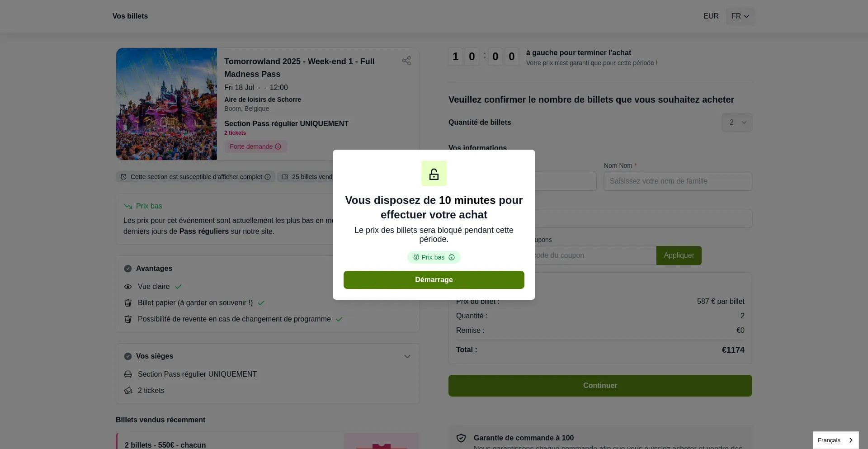The height and width of the screenshot is (449, 868).
Task: Select the EUR currency option
Action: click(x=711, y=16)
